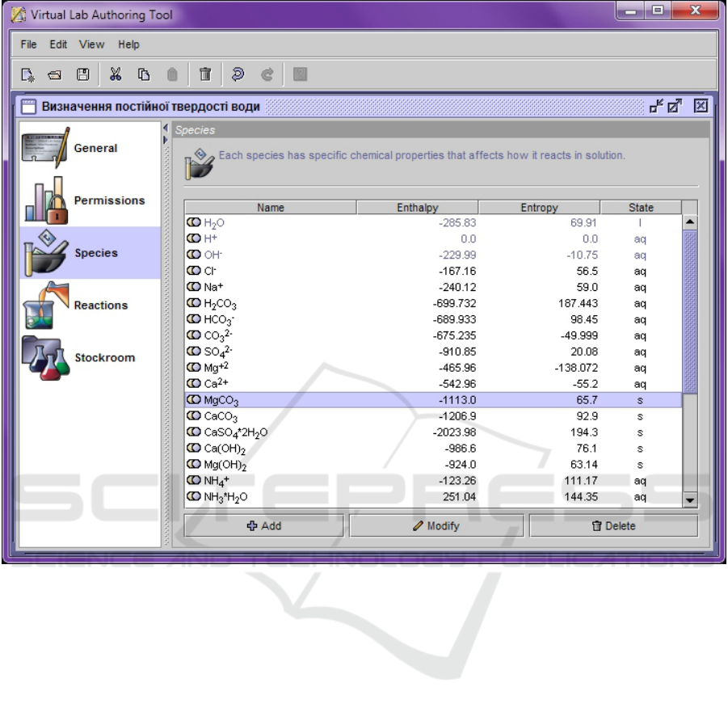Open the File menu
Screen dimensions: 728x708
(x=29, y=44)
